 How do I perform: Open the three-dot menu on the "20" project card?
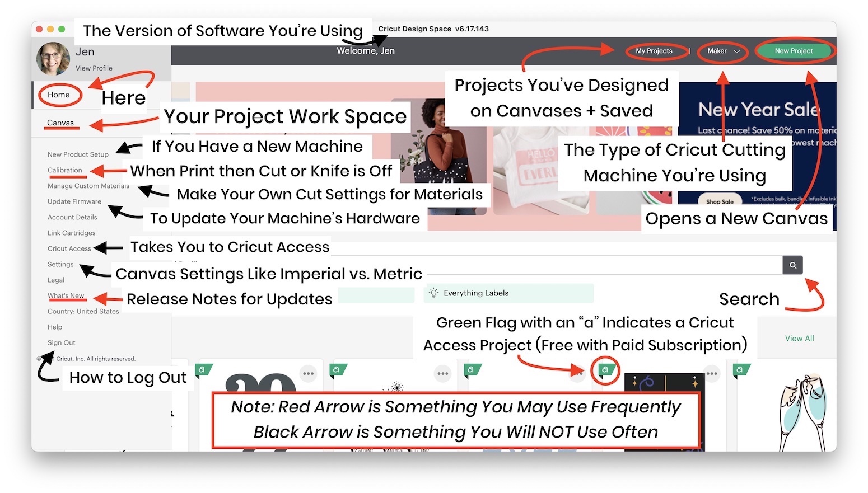coord(309,374)
